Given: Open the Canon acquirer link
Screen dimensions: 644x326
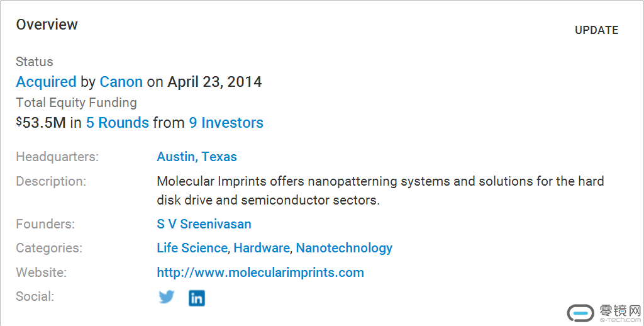Looking at the screenshot, I should pos(121,82).
